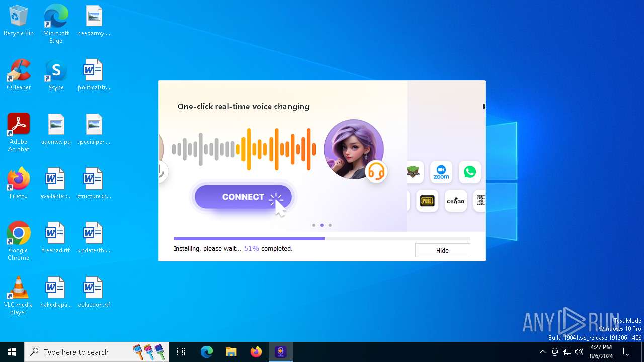The width and height of the screenshot is (644, 362).
Task: Click the volume speaker tray icon
Action: 579,352
